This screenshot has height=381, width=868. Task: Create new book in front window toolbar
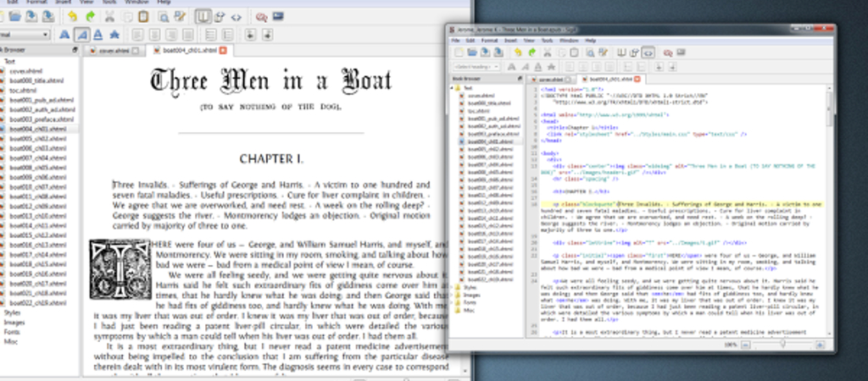pos(459,52)
